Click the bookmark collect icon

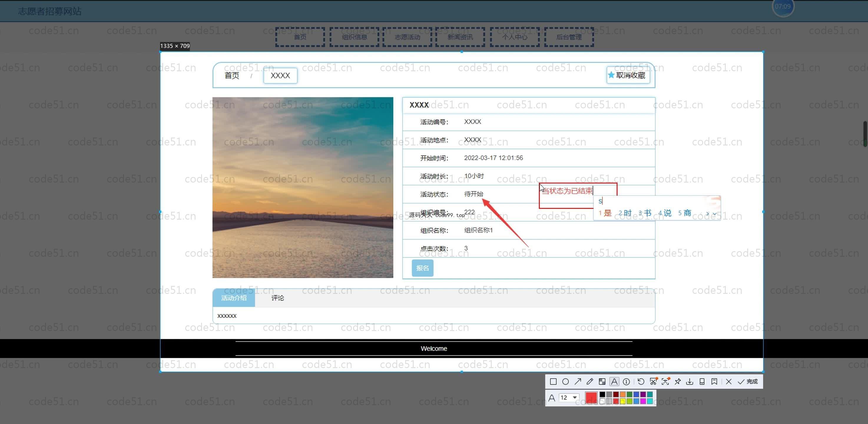pyautogui.click(x=714, y=382)
